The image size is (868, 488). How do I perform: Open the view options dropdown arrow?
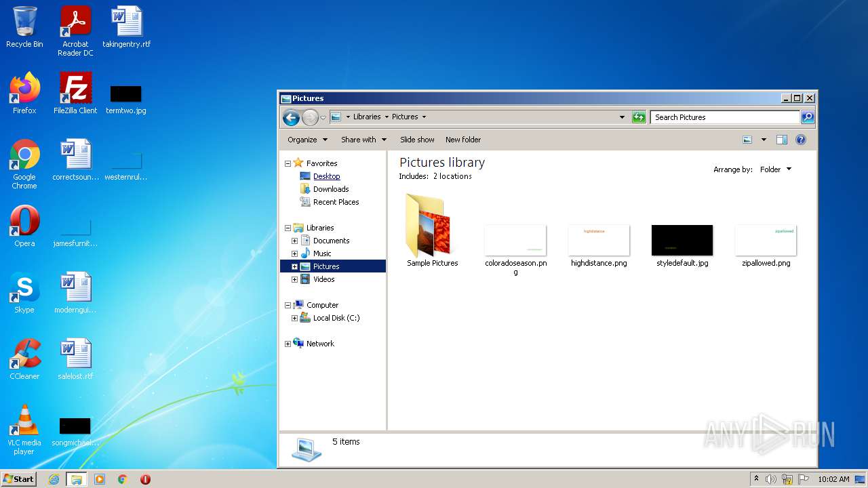tap(764, 140)
